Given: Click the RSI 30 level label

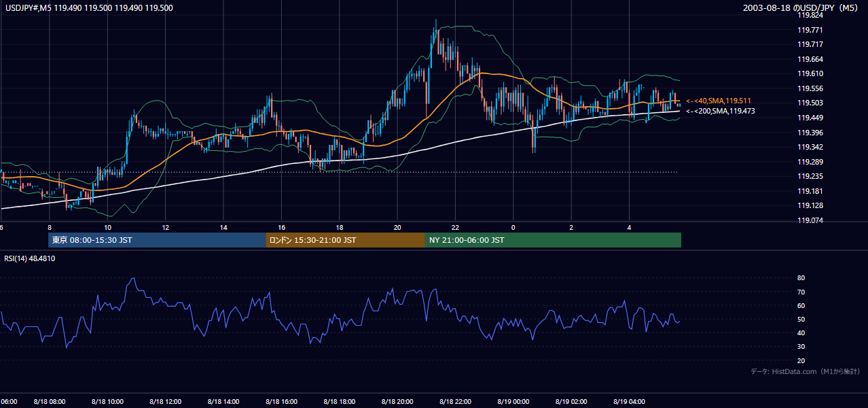Looking at the screenshot, I should pyautogui.click(x=801, y=347).
